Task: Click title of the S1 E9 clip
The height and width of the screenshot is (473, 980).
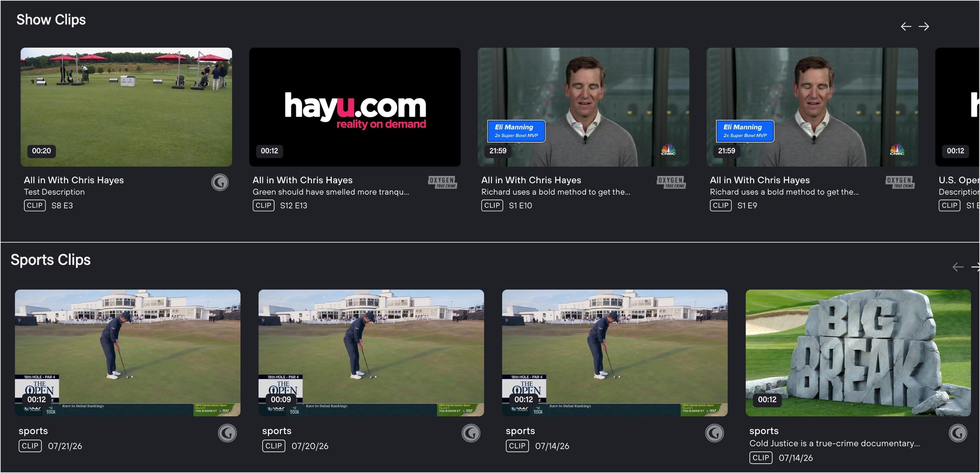Action: coord(760,180)
